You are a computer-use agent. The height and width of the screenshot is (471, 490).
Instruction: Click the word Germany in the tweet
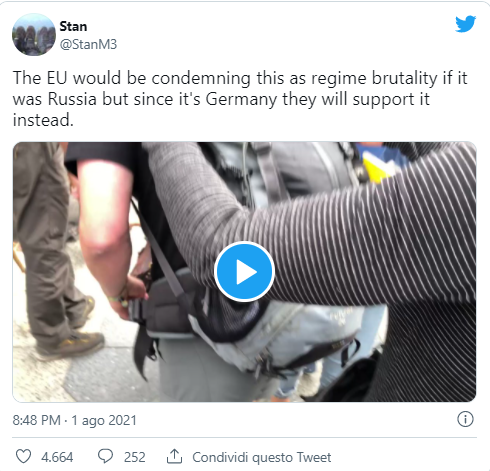pos(241,100)
